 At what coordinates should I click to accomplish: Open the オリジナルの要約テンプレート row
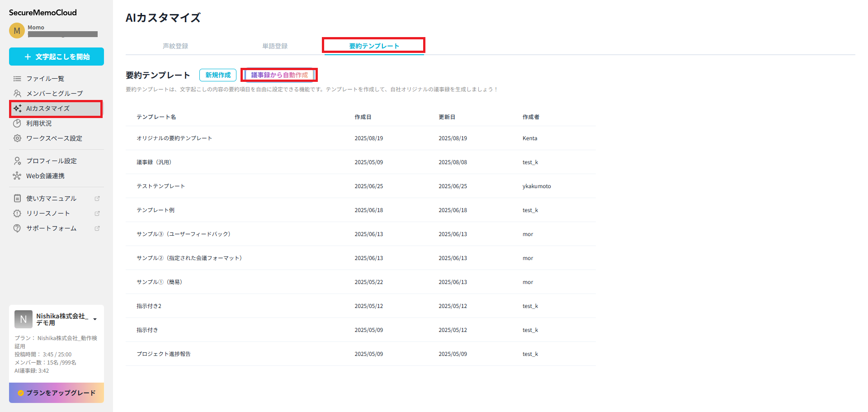click(x=174, y=138)
